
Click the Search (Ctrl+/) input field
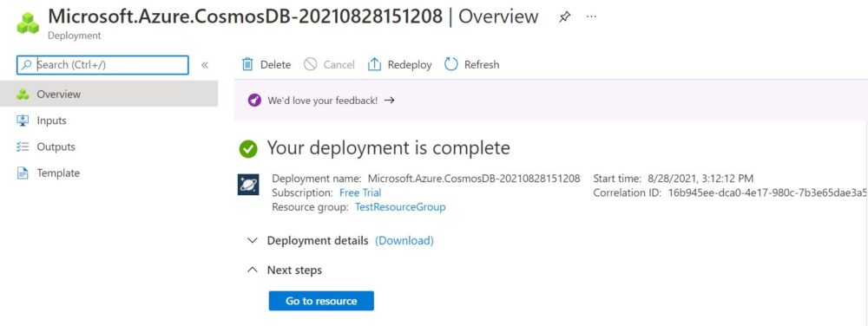(x=103, y=65)
